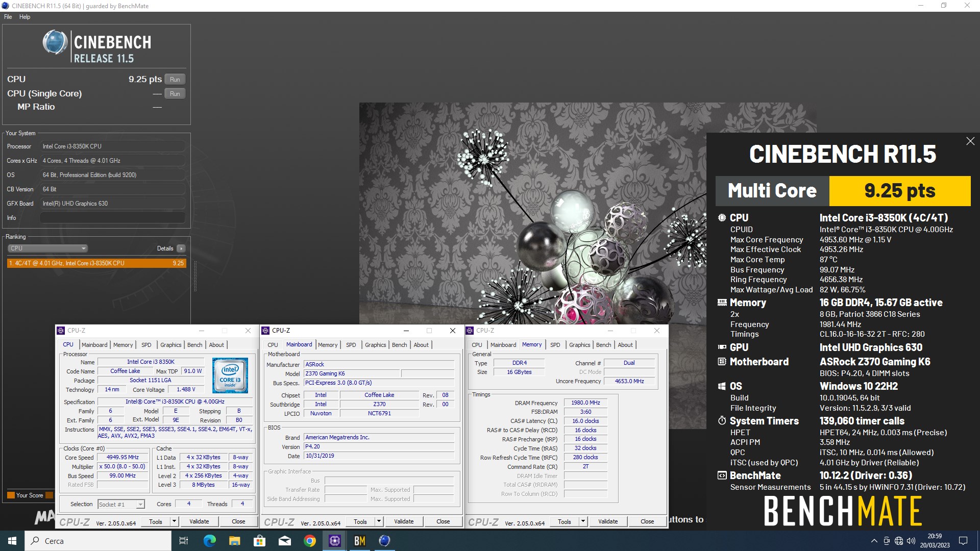Click Validate in the middle CPU-Z window
Screen dimensions: 980x551
pos(404,521)
